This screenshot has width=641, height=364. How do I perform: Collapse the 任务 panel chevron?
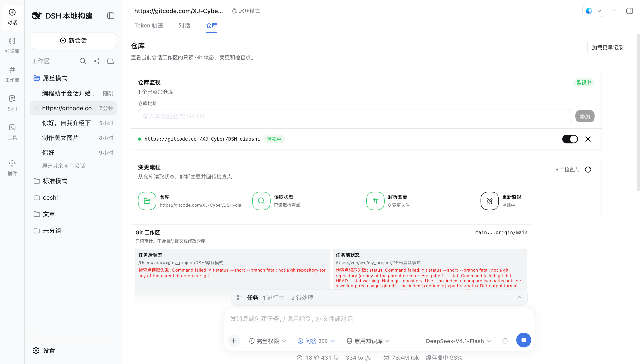(x=519, y=298)
